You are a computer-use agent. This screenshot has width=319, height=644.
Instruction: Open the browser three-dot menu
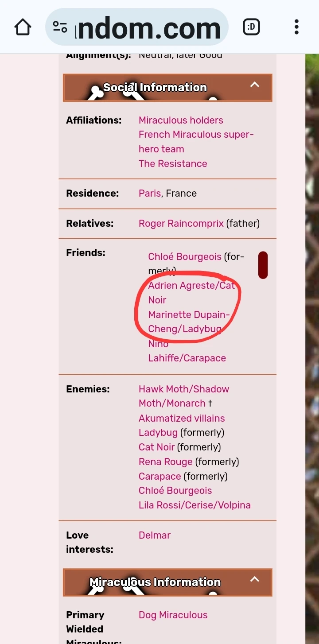point(296,27)
